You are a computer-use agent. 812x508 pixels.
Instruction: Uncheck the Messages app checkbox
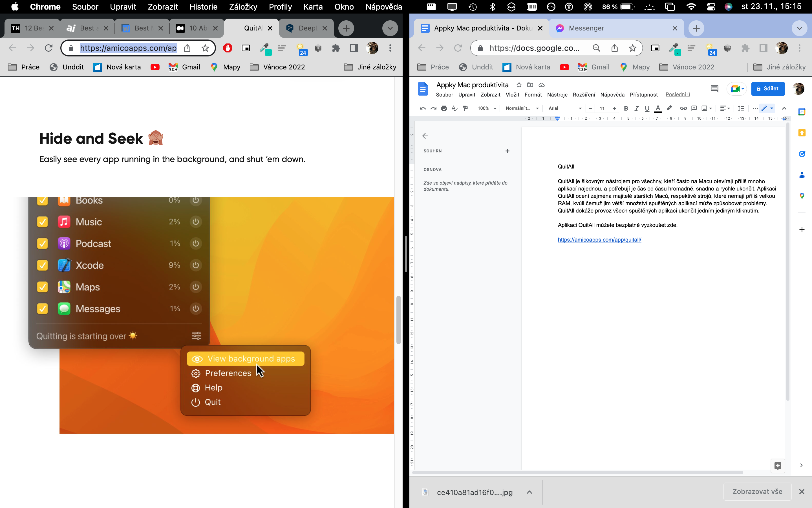[x=42, y=308]
